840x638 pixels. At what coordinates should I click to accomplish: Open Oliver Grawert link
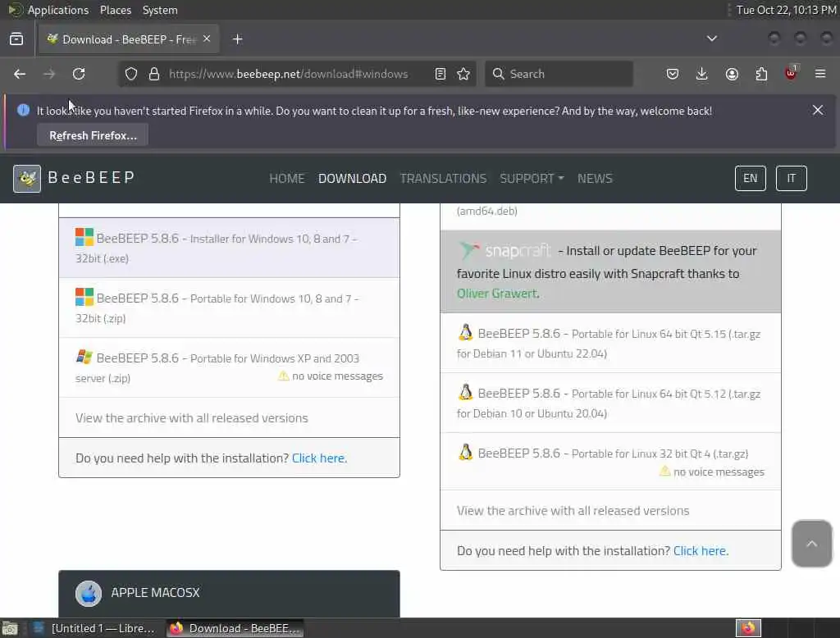click(x=496, y=294)
